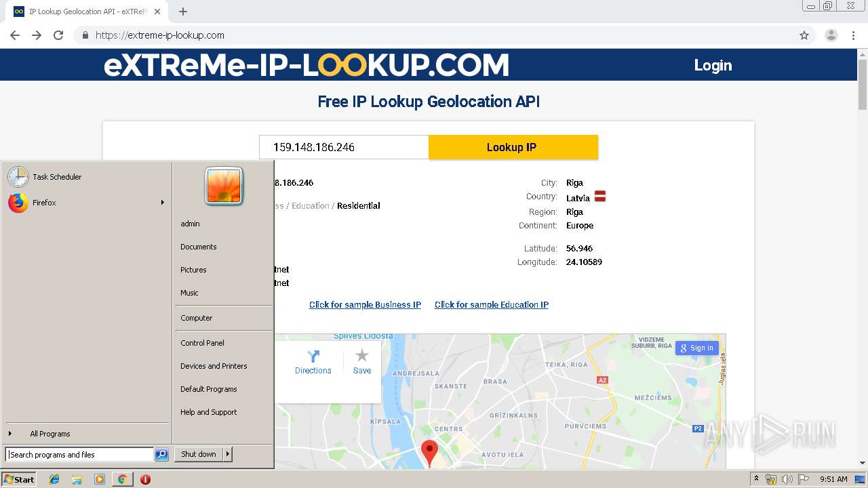Click the Latvia flag icon
The width and height of the screenshot is (868, 488).
(x=600, y=197)
